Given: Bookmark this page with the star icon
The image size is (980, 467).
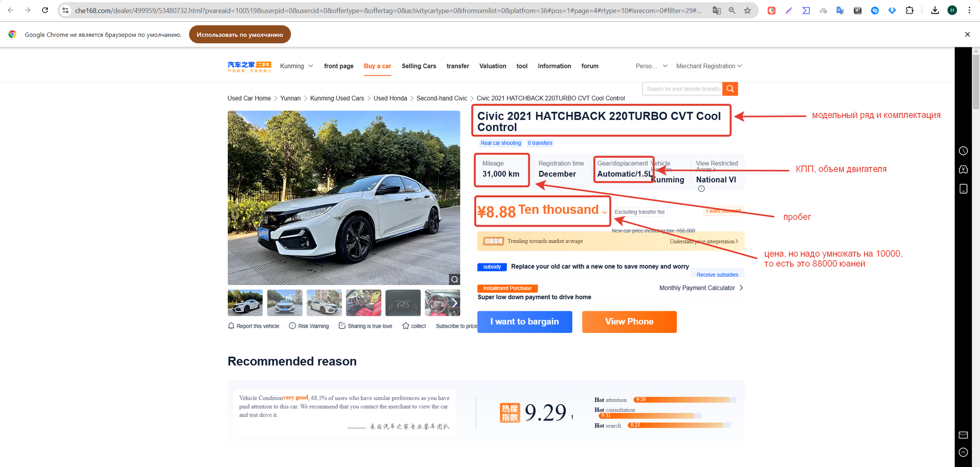Looking at the screenshot, I should (x=747, y=10).
